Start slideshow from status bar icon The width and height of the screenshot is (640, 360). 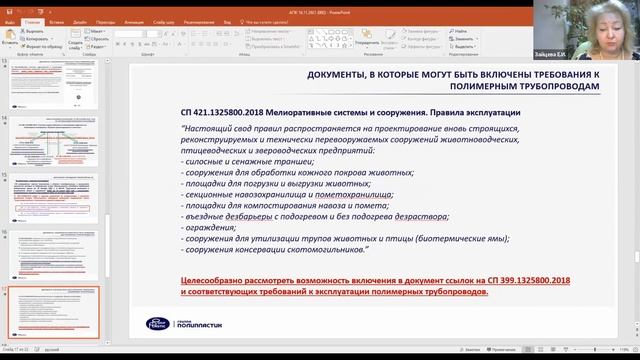tap(566, 349)
